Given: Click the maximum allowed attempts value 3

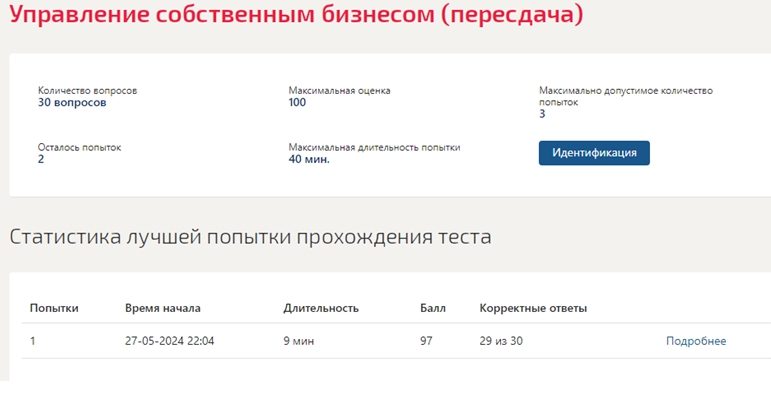Looking at the screenshot, I should pos(542,114).
